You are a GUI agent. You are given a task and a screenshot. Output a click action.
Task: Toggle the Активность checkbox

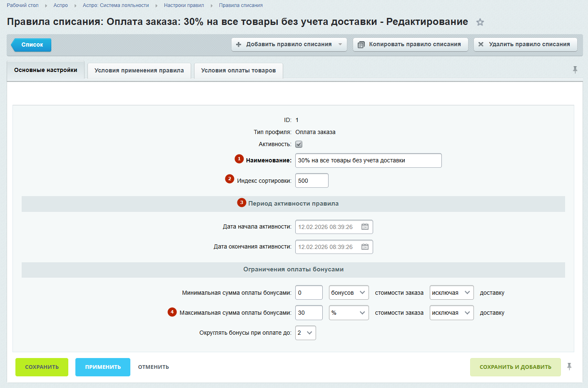[299, 144]
